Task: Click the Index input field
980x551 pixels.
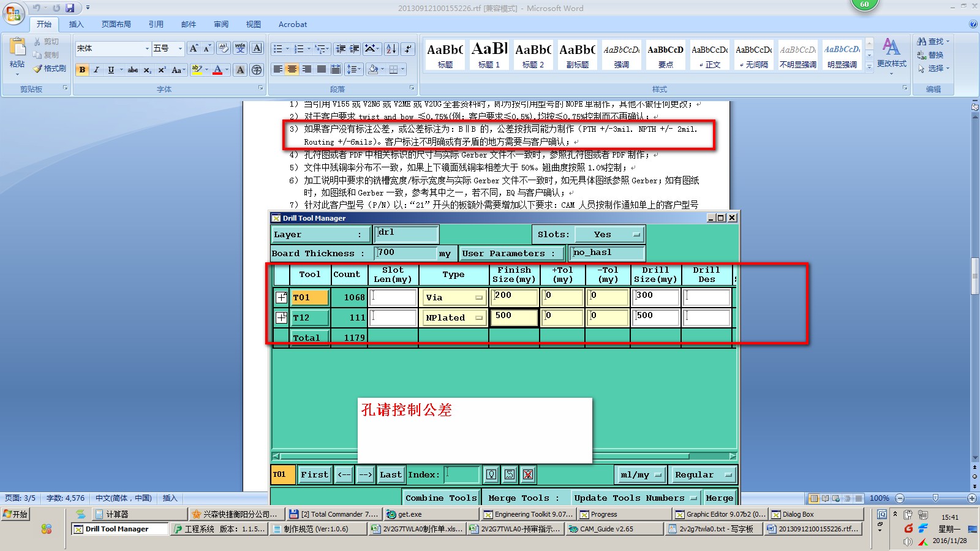Action: click(x=461, y=474)
